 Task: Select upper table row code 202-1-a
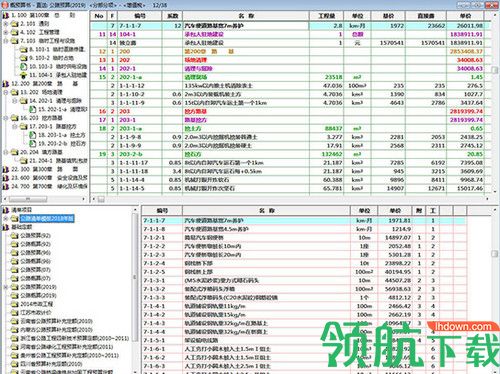click(131, 77)
